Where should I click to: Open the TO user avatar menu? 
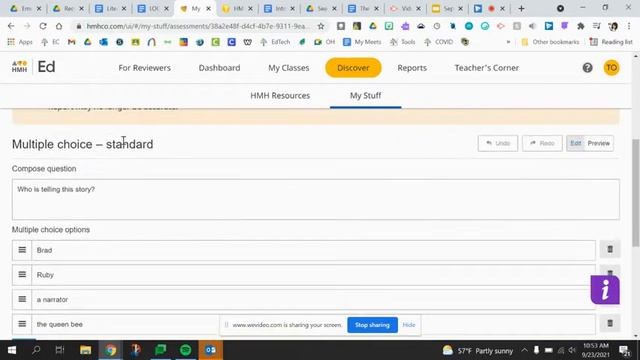[611, 68]
